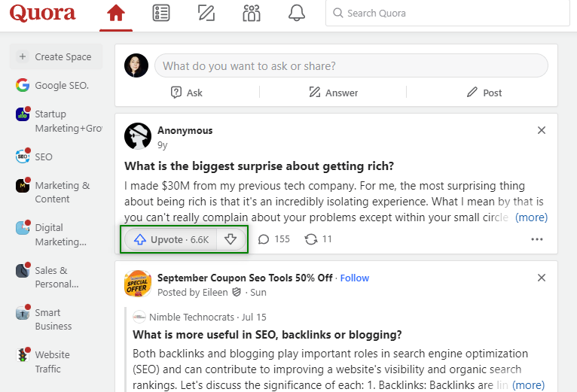The width and height of the screenshot is (577, 392).
Task: Open the Following feed icon
Action: [160, 14]
